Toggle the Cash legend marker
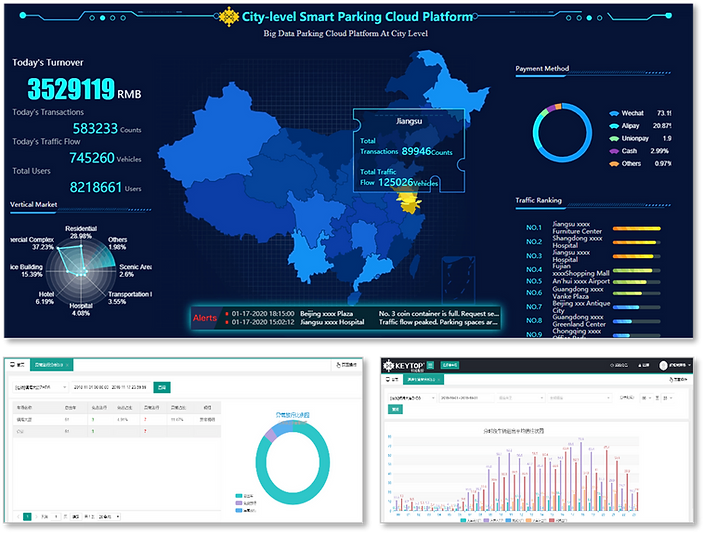Screen dimensions: 704x533 [x=614, y=151]
